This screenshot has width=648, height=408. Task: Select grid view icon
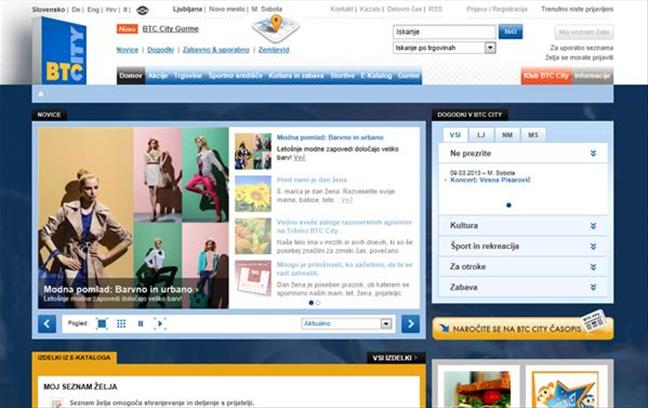coord(121,324)
